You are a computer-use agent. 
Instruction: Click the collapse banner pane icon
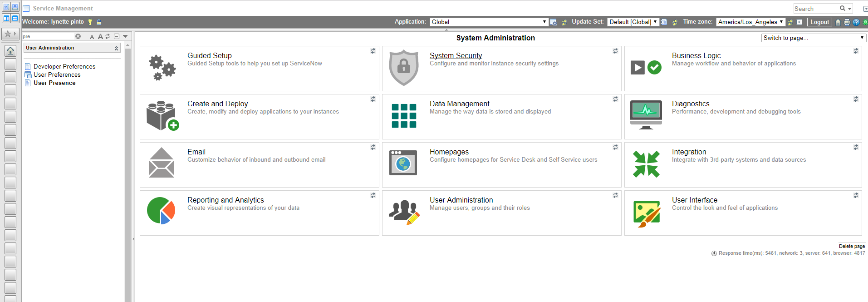15,7
